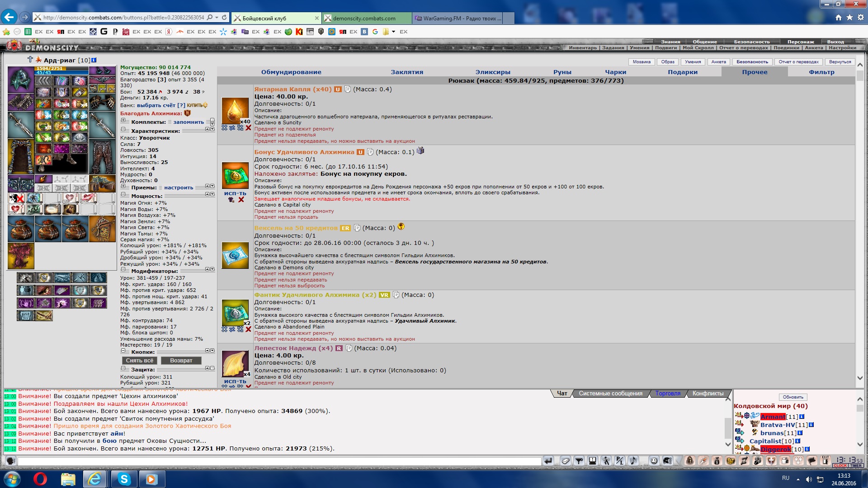Click the info icon next to Ард-риаг
868x488 pixels.
(x=94, y=60)
